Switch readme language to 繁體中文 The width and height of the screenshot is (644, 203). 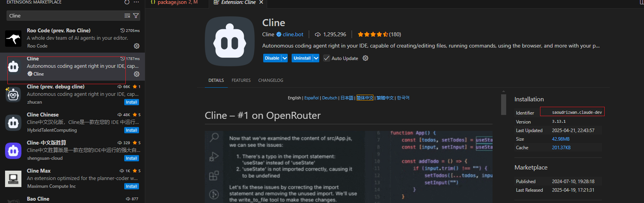coord(385,98)
